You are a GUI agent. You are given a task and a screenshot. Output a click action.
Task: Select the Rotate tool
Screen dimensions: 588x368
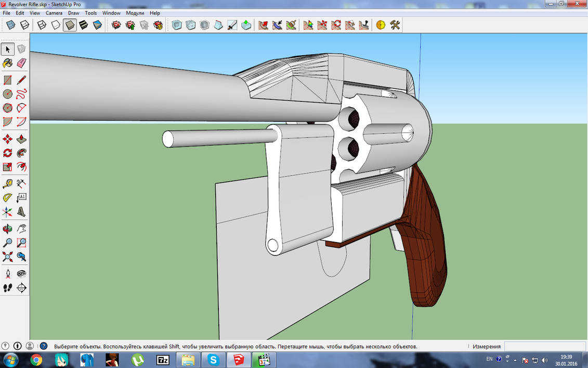8,153
